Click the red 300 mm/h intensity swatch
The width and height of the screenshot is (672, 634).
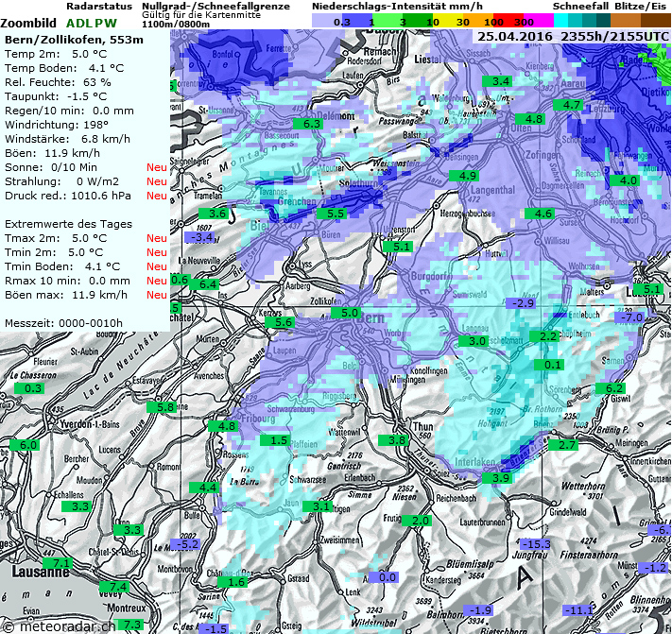[508, 21]
